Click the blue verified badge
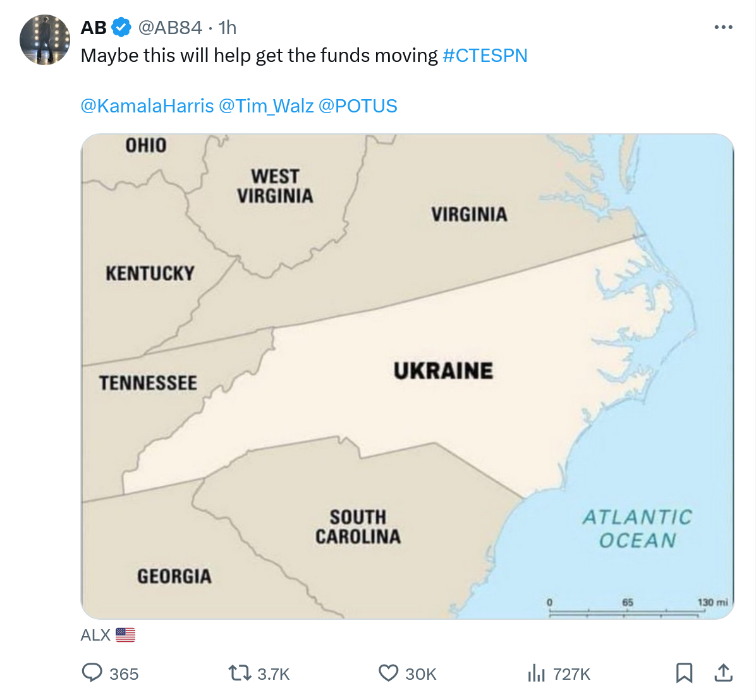 [121, 28]
